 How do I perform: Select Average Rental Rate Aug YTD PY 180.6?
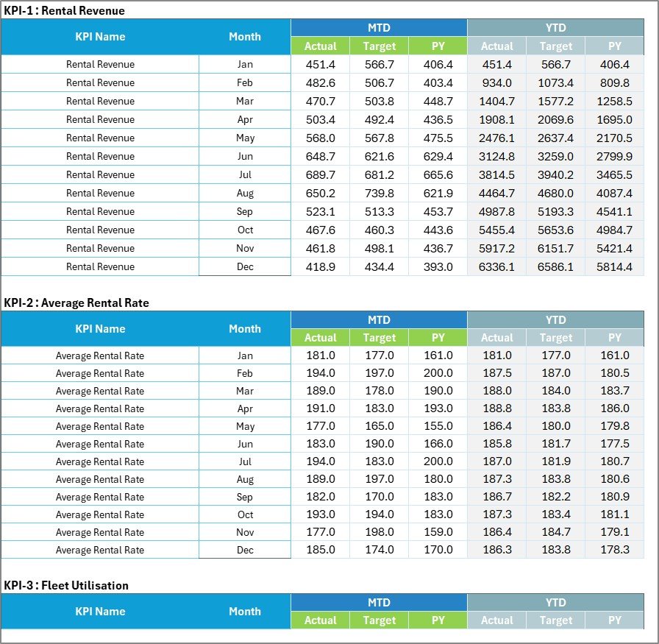614,479
